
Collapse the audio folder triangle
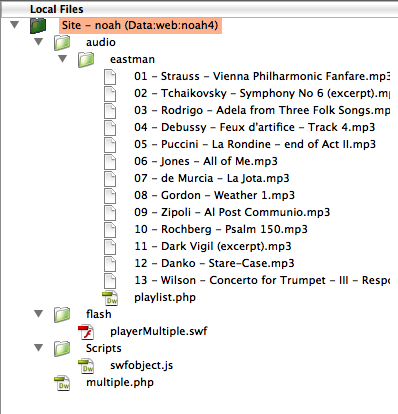(39, 42)
